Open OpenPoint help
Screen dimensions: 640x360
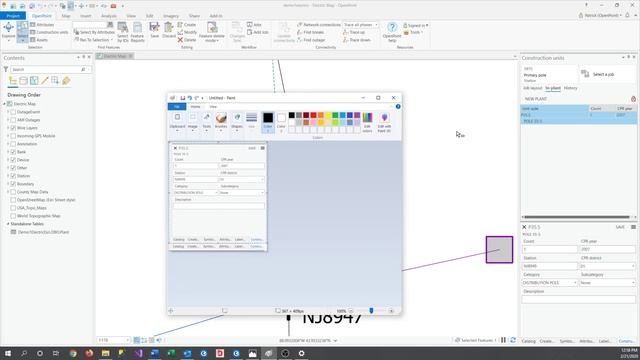point(392,32)
